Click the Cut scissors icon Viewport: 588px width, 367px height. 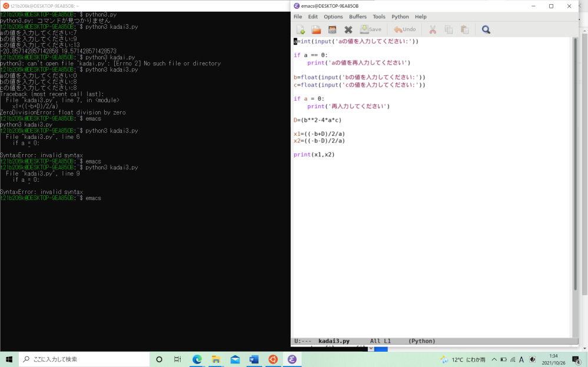pos(433,29)
